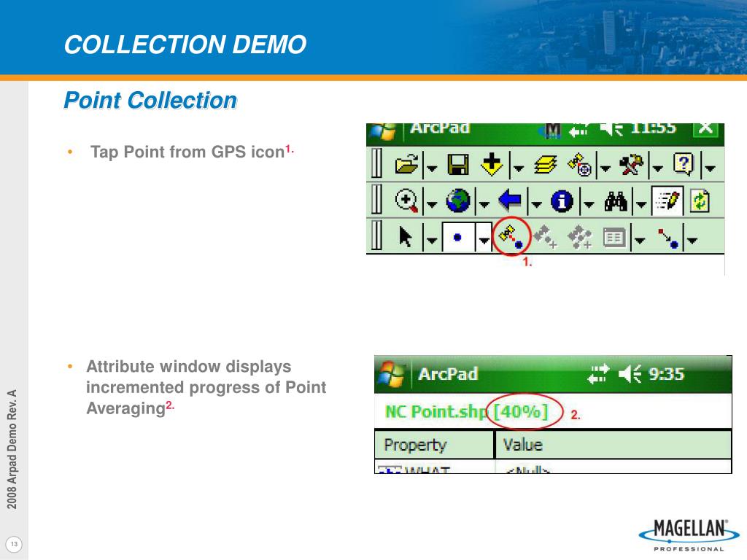747x560 pixels.
Task: Expand the dropdown next to the globe icon
Action: coord(484,204)
